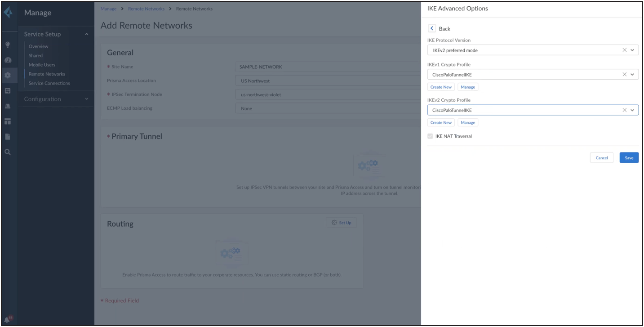Screen dimensions: 644x327
Task: Open the lightbulb insights icon in sidebar
Action: pyautogui.click(x=8, y=45)
